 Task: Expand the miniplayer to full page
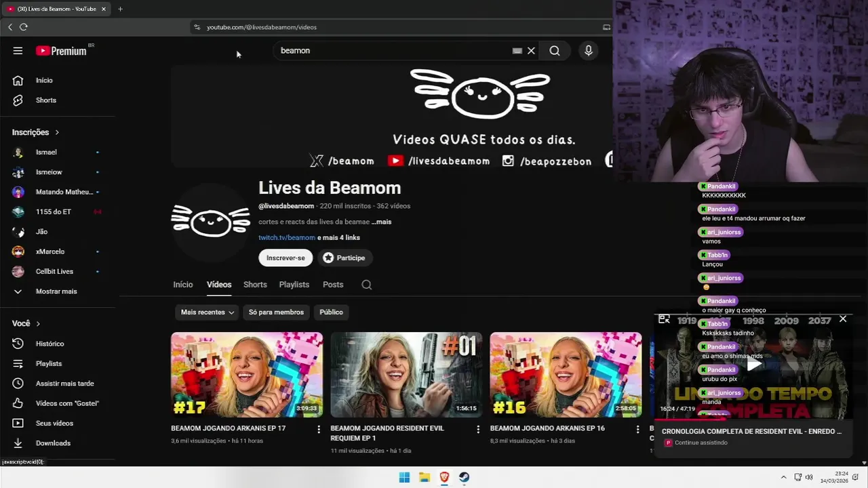665,319
